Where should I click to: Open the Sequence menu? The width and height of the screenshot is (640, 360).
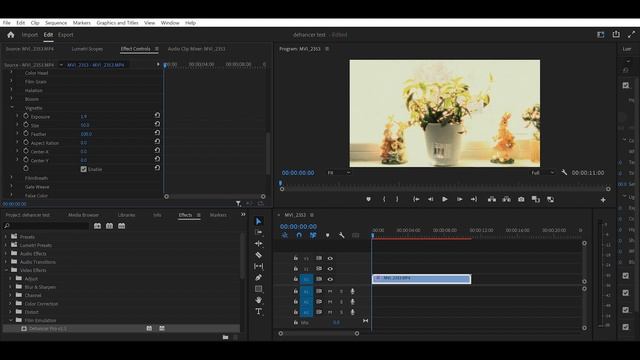(x=56, y=23)
